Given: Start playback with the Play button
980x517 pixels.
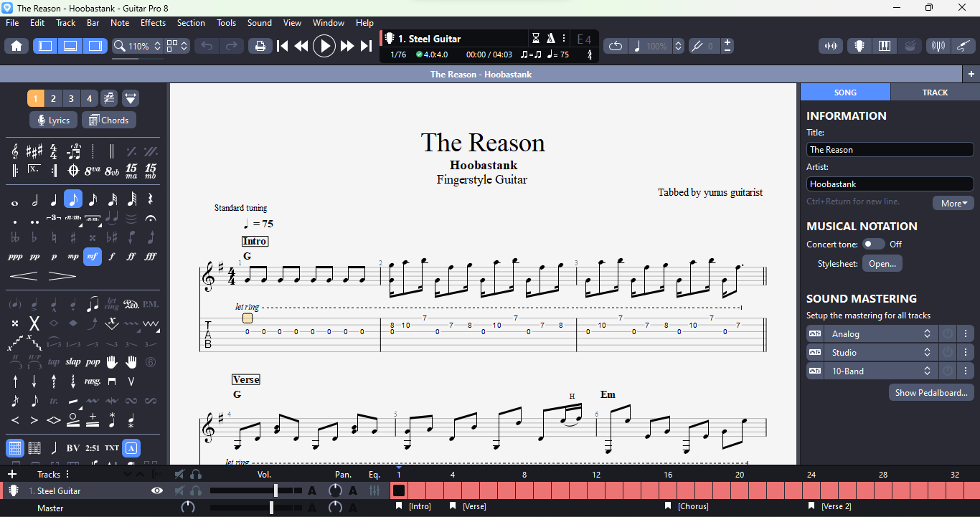Looking at the screenshot, I should point(324,46).
